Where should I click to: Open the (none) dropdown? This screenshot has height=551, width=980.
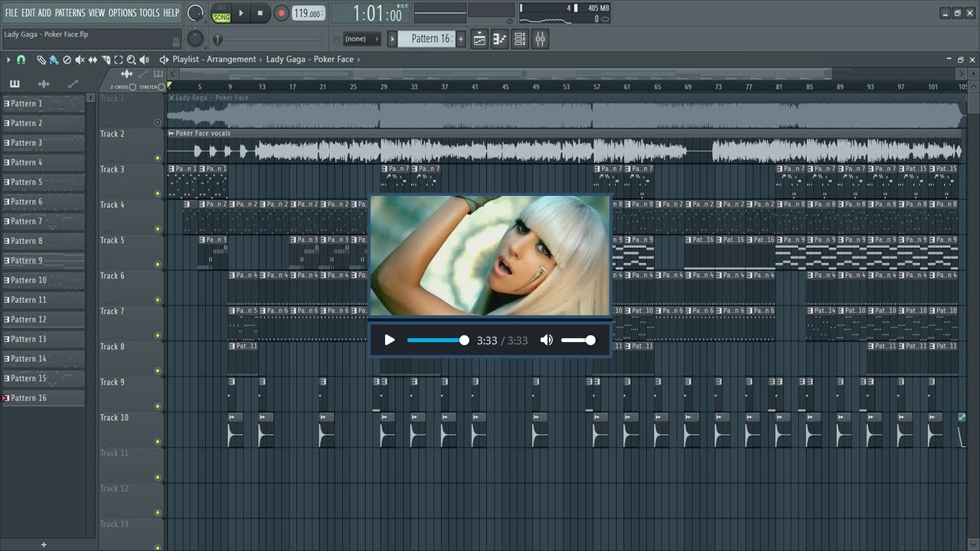(362, 39)
